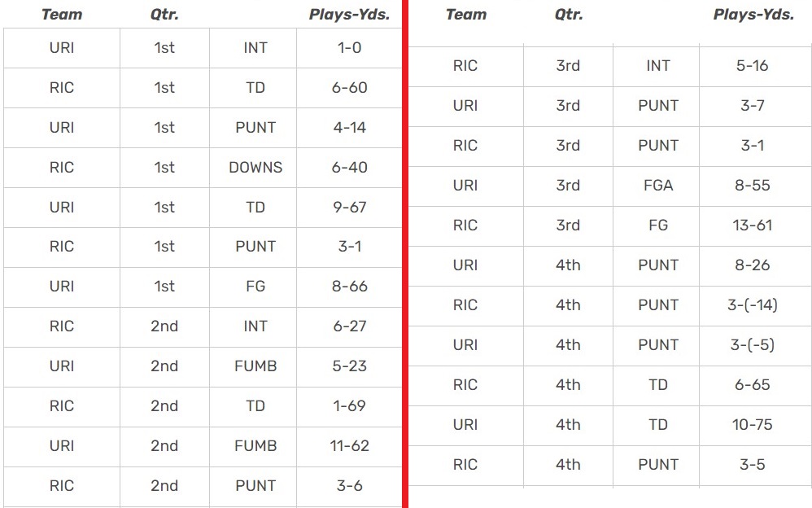Click the right table's Plays-Yds. header
812x508 pixels.
pos(753,15)
